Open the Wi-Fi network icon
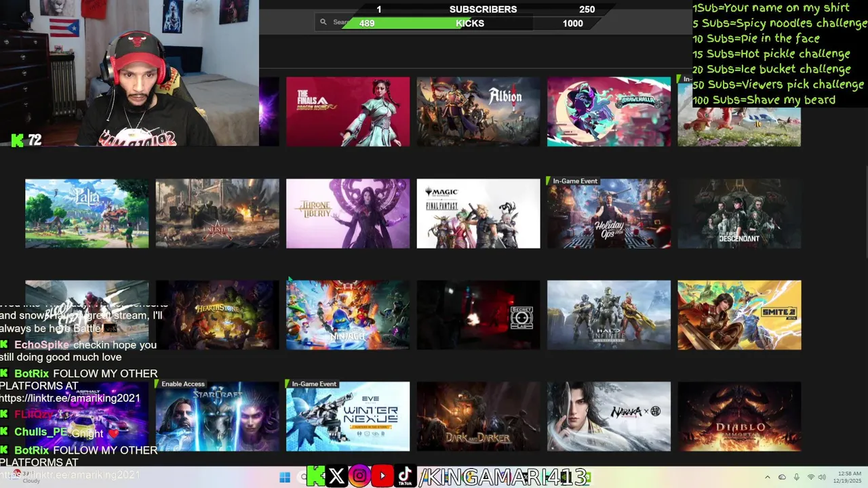868x488 pixels. pos(811,477)
